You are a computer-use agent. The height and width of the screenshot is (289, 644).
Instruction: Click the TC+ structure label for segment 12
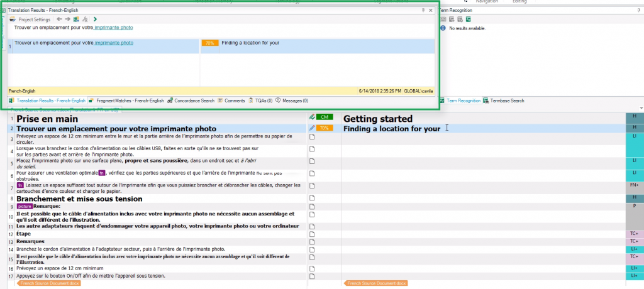pos(634,234)
